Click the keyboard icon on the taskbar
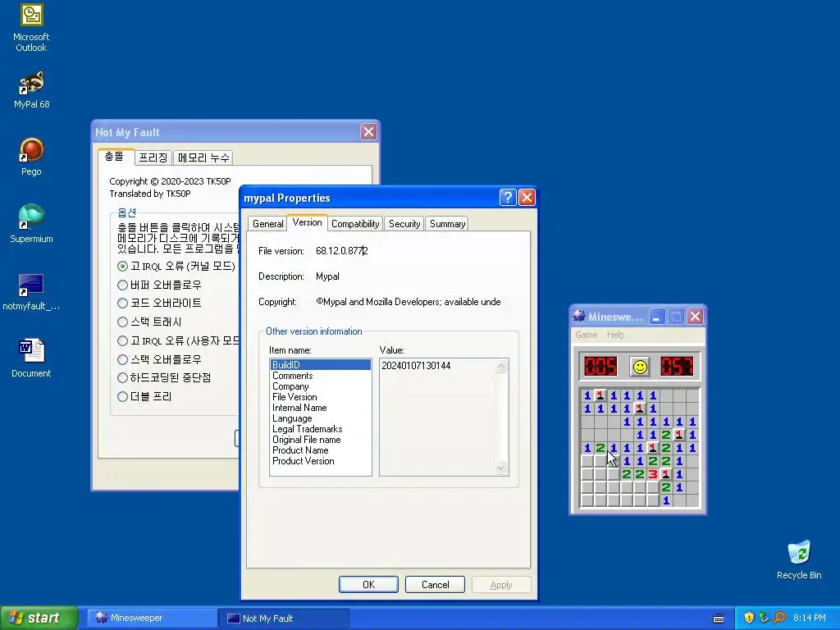The height and width of the screenshot is (630, 840). 719,619
